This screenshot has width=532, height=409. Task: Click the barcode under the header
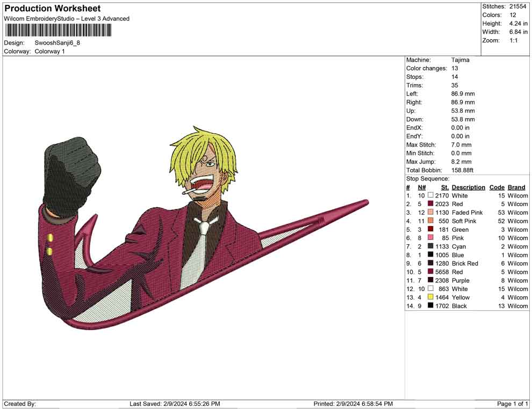point(59,31)
